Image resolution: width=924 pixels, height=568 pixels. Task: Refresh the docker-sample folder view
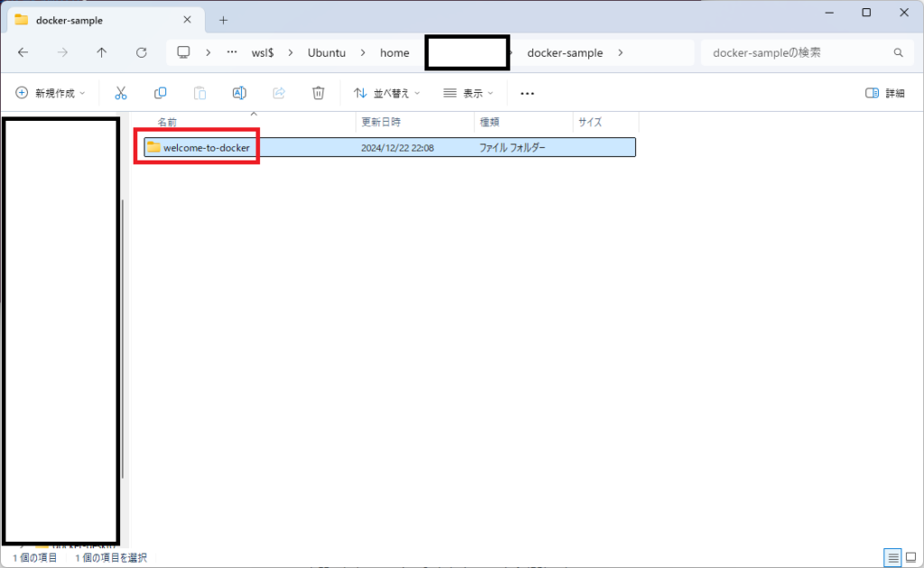click(141, 52)
